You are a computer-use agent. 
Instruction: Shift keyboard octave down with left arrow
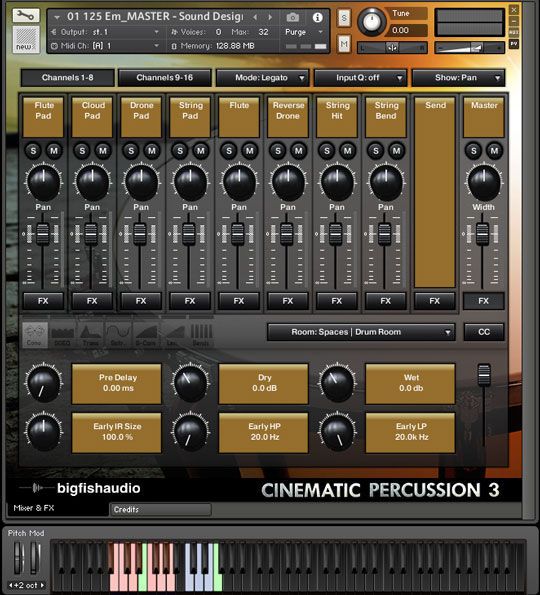[x=11, y=585]
